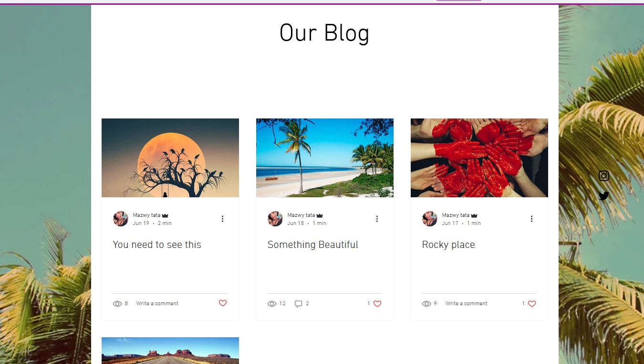
Task: Click the views eye icon on Something Beautiful
Action: click(x=272, y=304)
